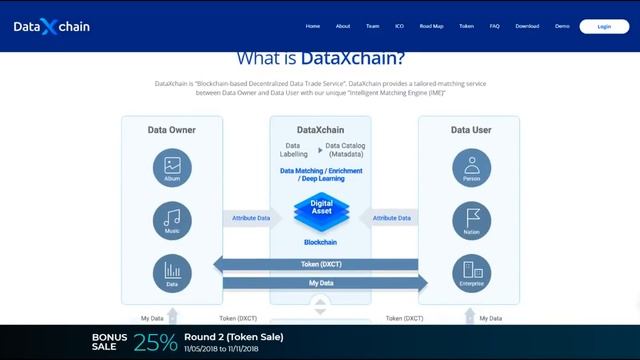
Task: Click the Blockchain label under Digital Asset
Action: coord(320,242)
